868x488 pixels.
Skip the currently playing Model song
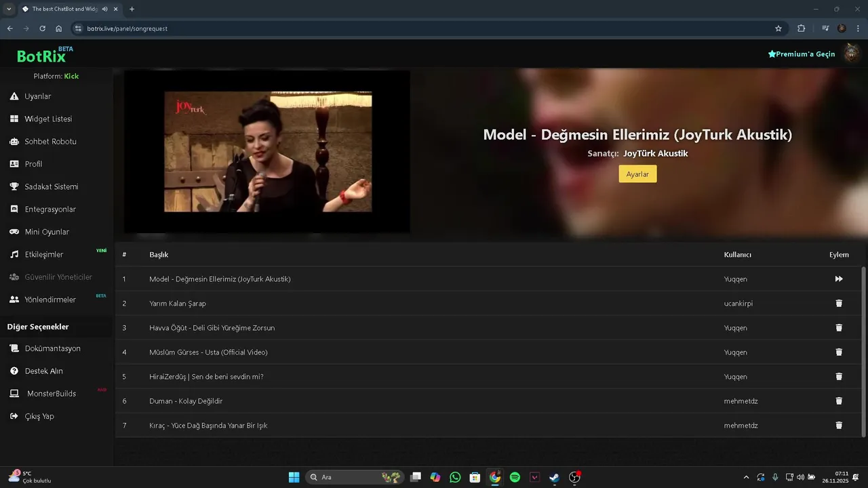(x=839, y=279)
